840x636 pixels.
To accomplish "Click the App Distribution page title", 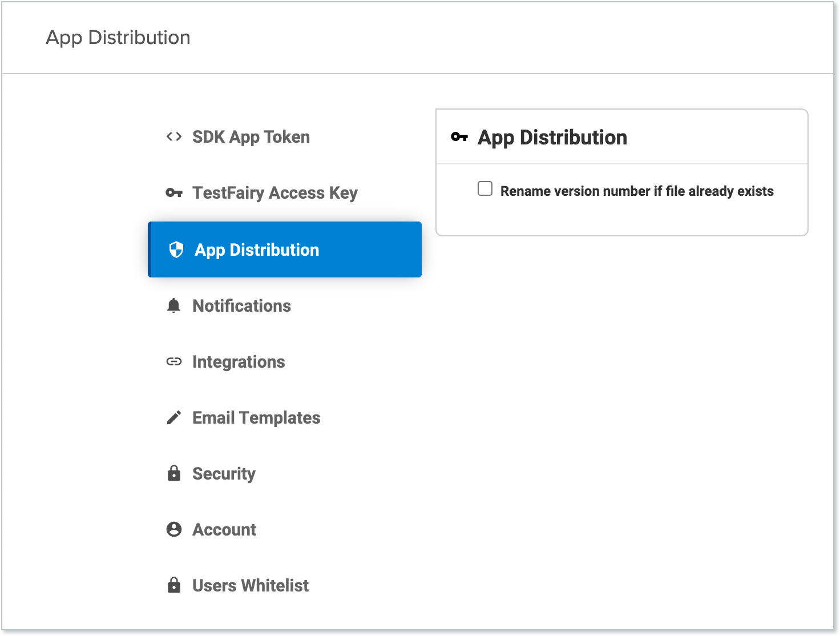I will click(x=119, y=37).
